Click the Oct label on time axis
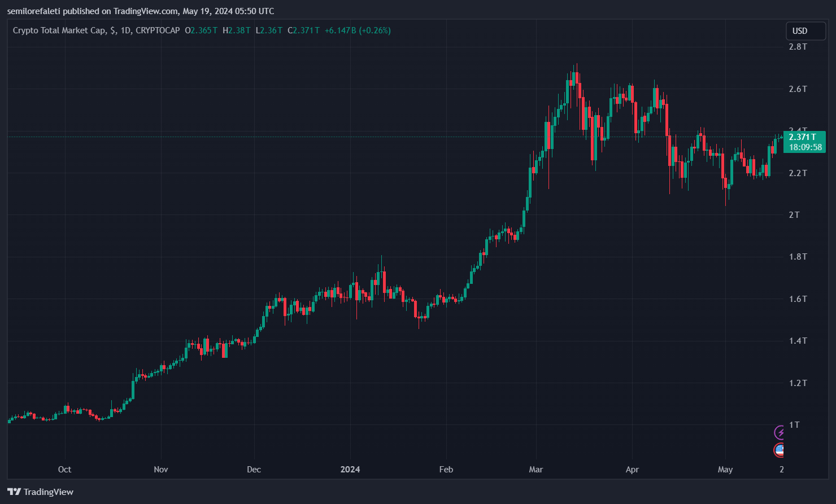Screen dimensions: 836x504 [x=65, y=470]
